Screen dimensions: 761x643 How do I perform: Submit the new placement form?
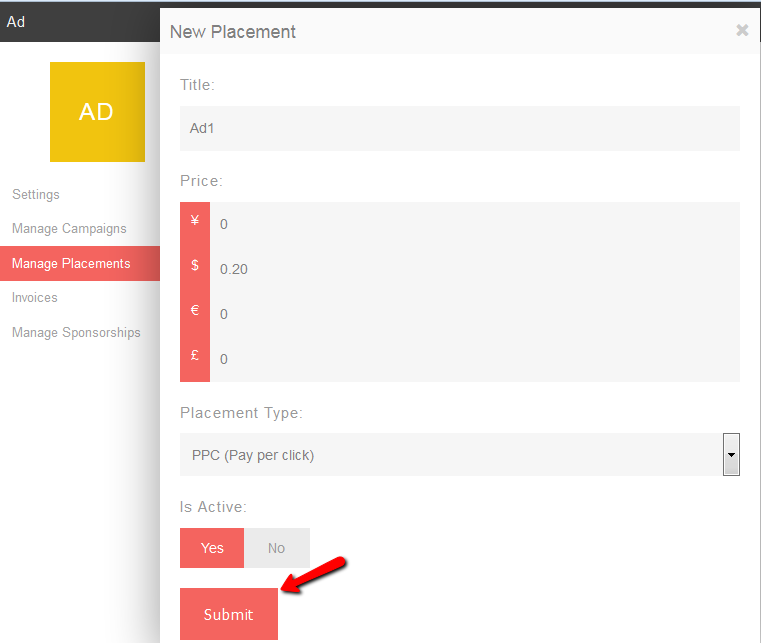(x=229, y=614)
